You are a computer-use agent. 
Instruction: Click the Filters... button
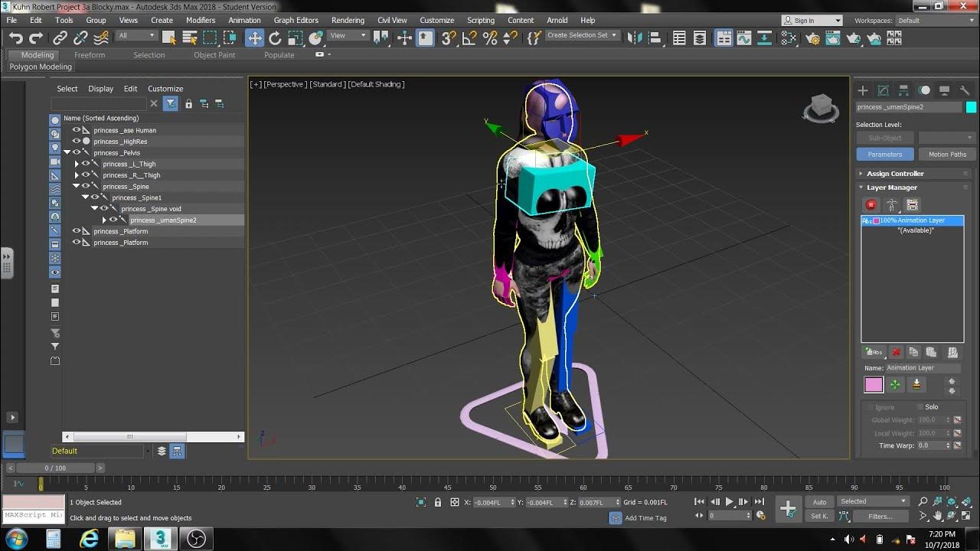pyautogui.click(x=880, y=516)
